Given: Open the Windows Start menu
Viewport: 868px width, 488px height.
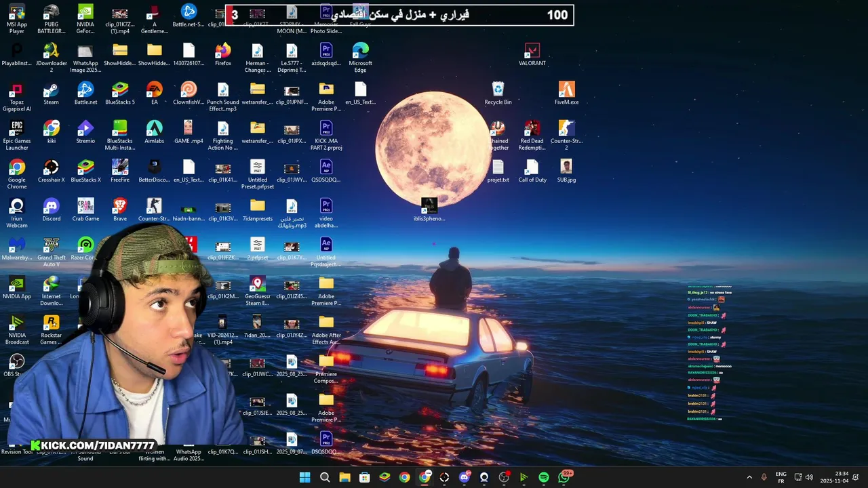Looking at the screenshot, I should coord(305,477).
